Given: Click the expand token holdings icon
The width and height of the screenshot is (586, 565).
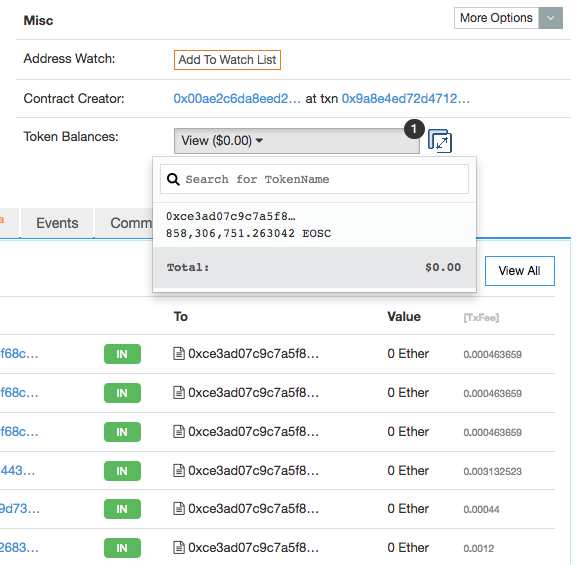Looking at the screenshot, I should (x=440, y=141).
